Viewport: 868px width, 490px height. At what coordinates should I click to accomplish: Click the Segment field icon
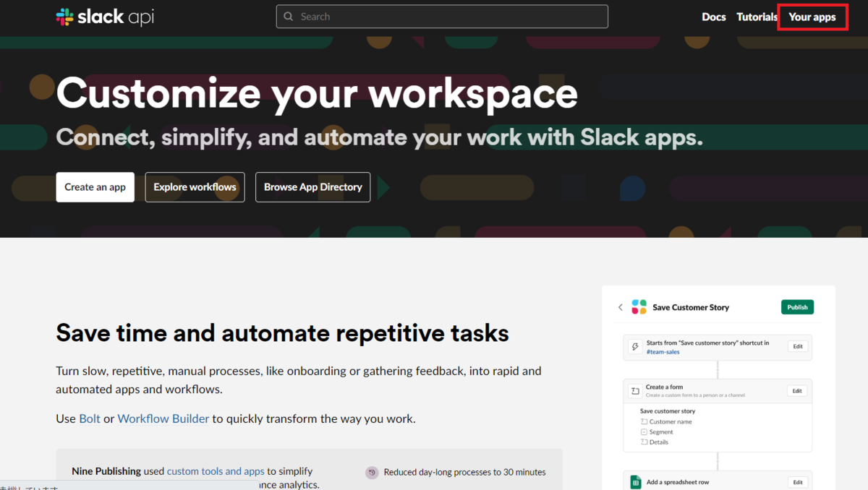pyautogui.click(x=644, y=431)
